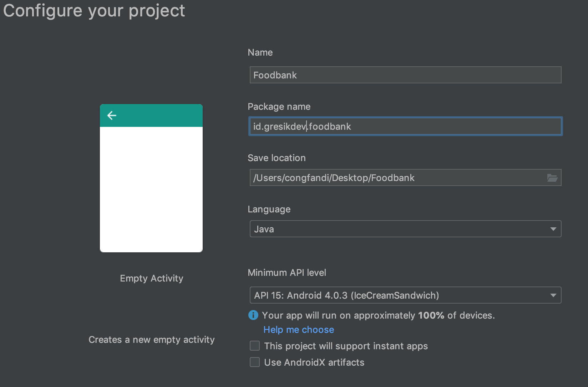This screenshot has width=588, height=387.
Task: Click the teal header bar of the preview
Action: (157, 115)
